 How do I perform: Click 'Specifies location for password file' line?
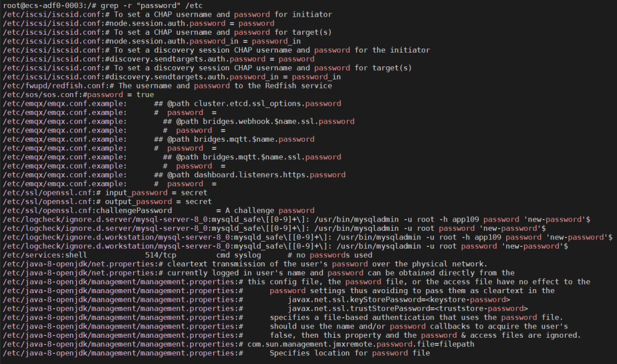(x=217, y=353)
